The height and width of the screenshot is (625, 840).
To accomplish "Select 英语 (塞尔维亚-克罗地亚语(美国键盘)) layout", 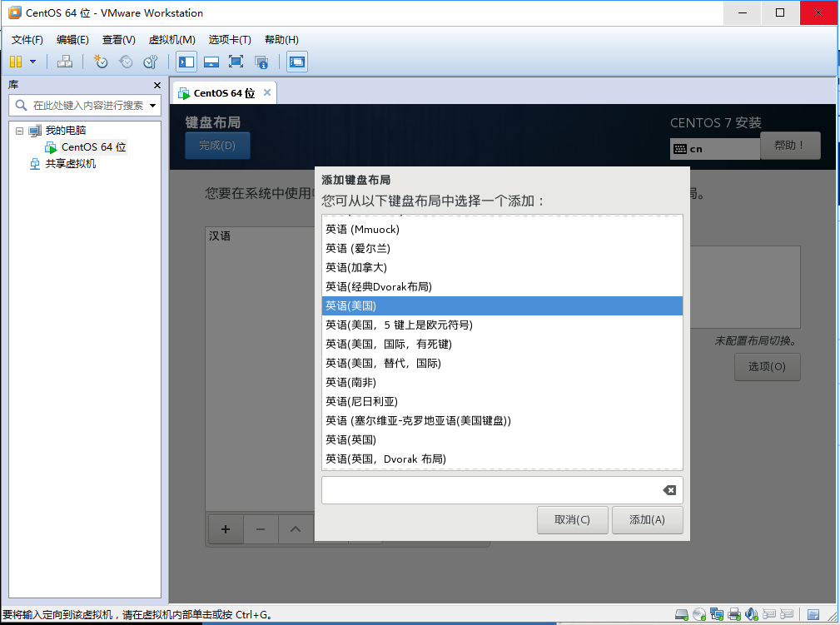I will click(502, 420).
